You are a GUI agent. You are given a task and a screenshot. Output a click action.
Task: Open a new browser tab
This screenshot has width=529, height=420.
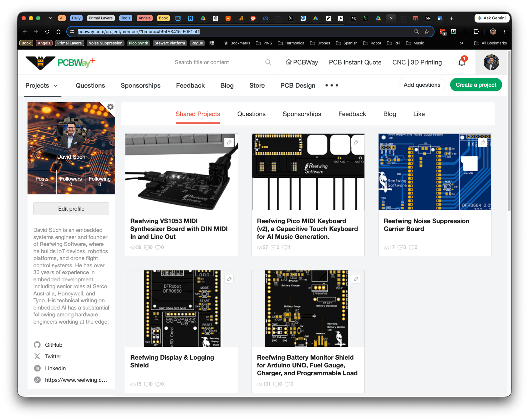tap(451, 18)
